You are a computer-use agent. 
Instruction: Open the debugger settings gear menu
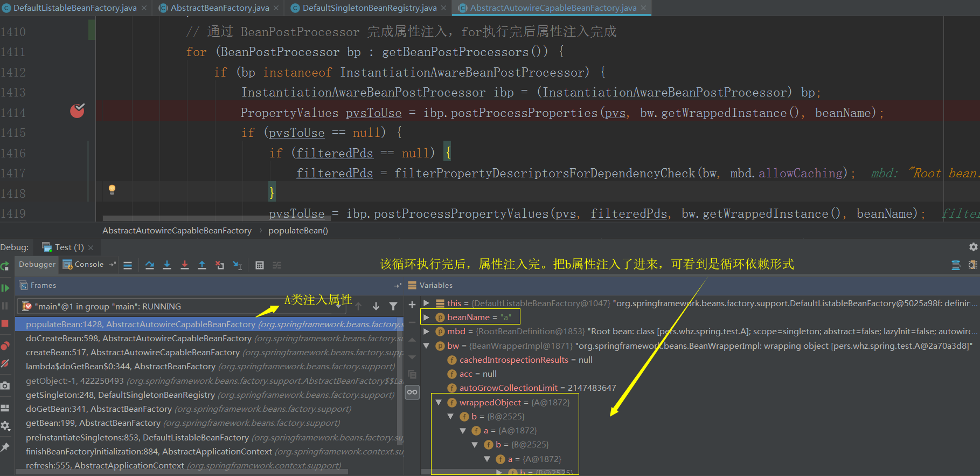[5, 426]
